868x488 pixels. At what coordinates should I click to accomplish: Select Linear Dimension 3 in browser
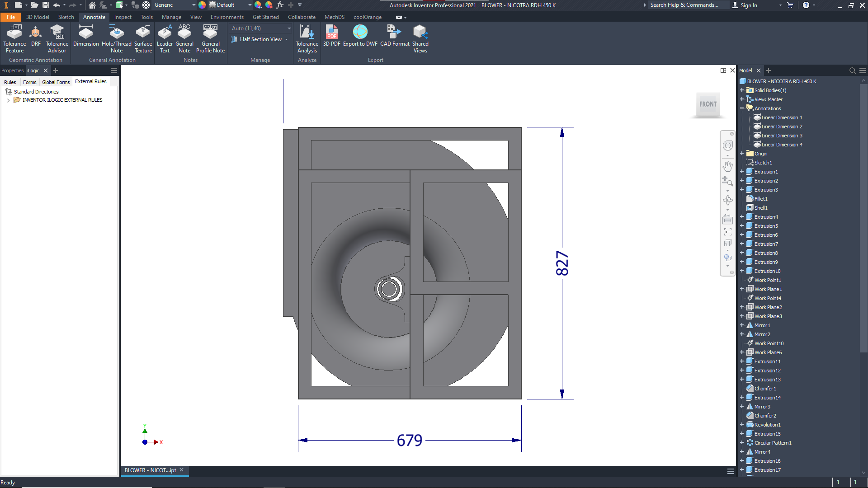pos(782,136)
